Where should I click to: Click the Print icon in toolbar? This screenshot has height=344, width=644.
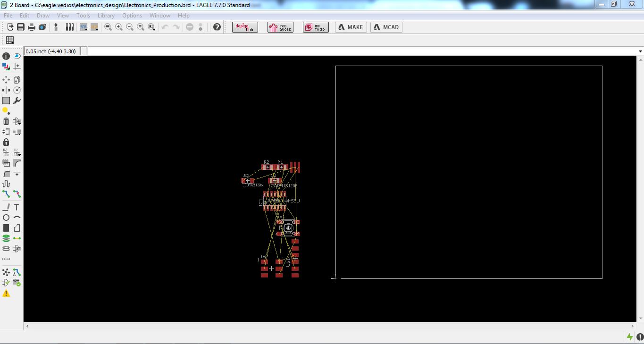32,27
